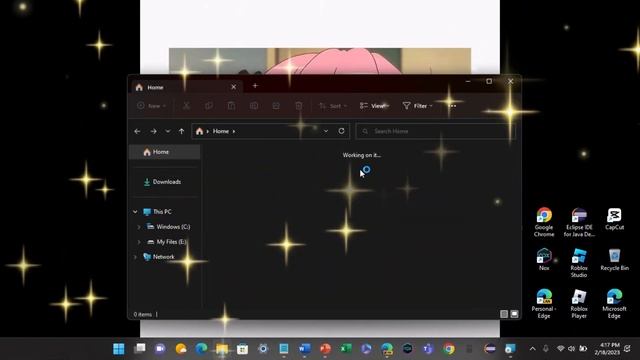This screenshot has height=360, width=640.
Task: Click Task View on the taskbar
Action: click(140, 349)
